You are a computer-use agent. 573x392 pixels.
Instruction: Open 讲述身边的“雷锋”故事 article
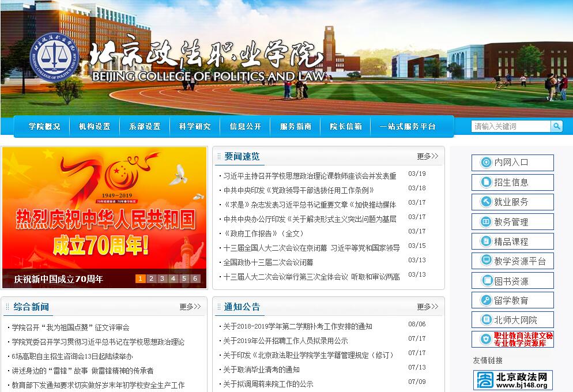coord(82,371)
